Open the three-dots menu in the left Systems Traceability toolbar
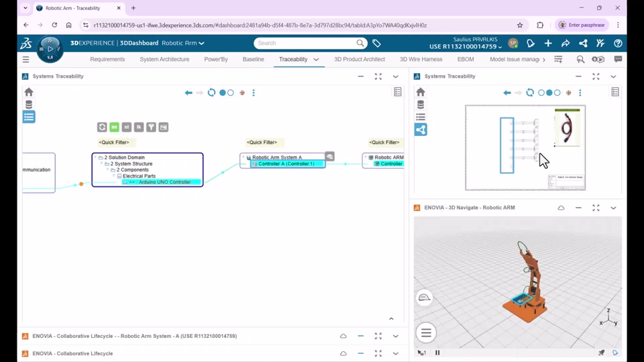644x362 pixels. [x=254, y=93]
